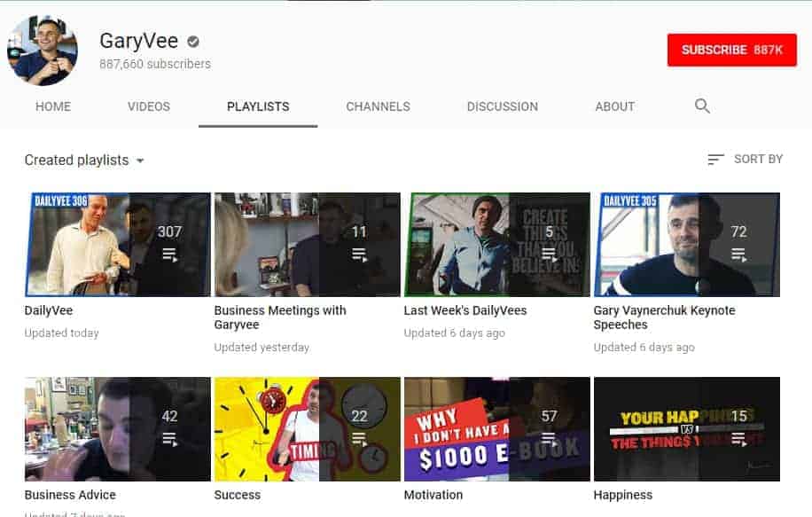Open the Success playlist title link

(x=238, y=495)
